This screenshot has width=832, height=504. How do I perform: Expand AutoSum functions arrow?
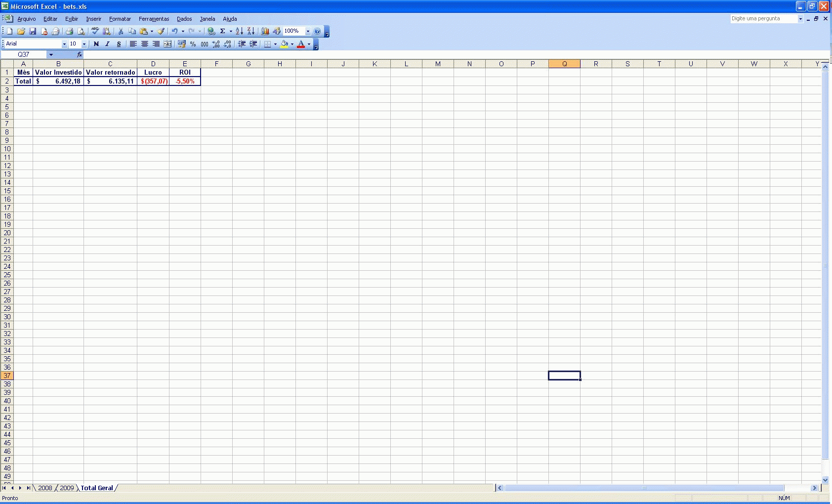(231, 31)
